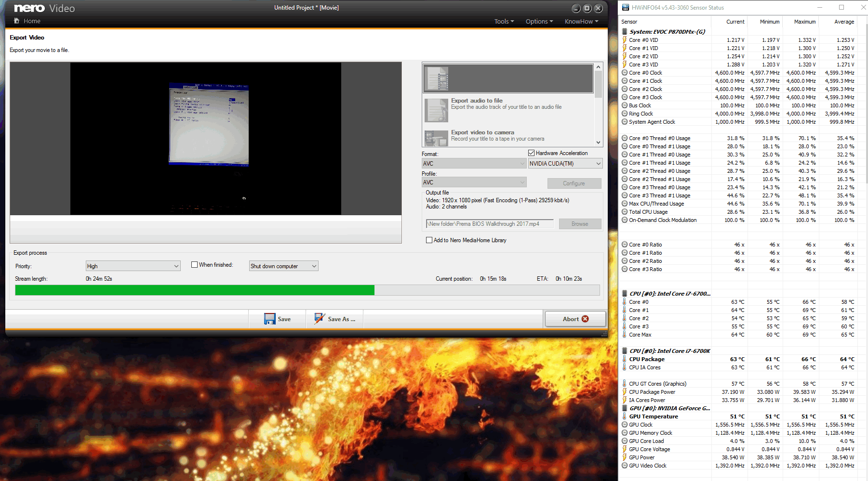
Task: Click the Save As pencil icon
Action: pyautogui.click(x=320, y=318)
